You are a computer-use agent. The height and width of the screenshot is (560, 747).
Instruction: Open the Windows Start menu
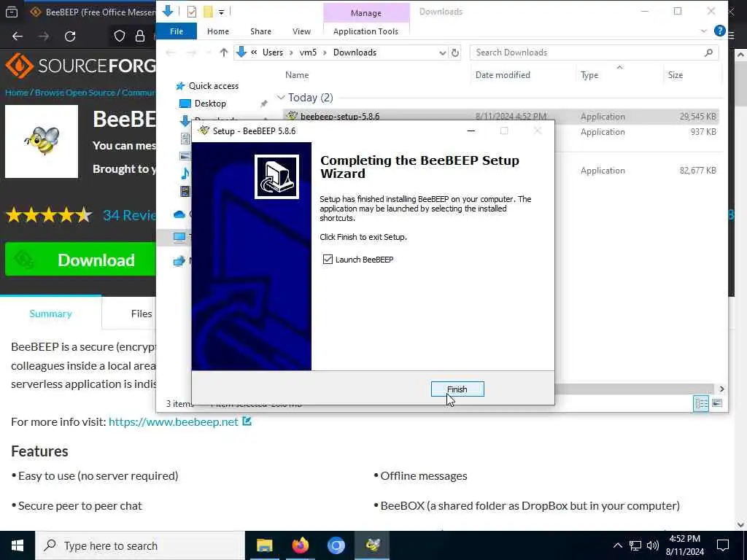(x=18, y=545)
